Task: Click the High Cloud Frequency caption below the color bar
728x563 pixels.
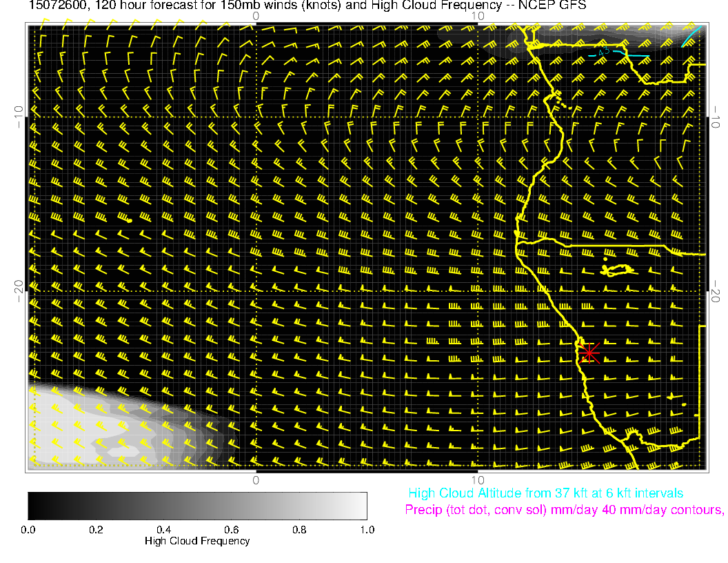Action: (197, 541)
